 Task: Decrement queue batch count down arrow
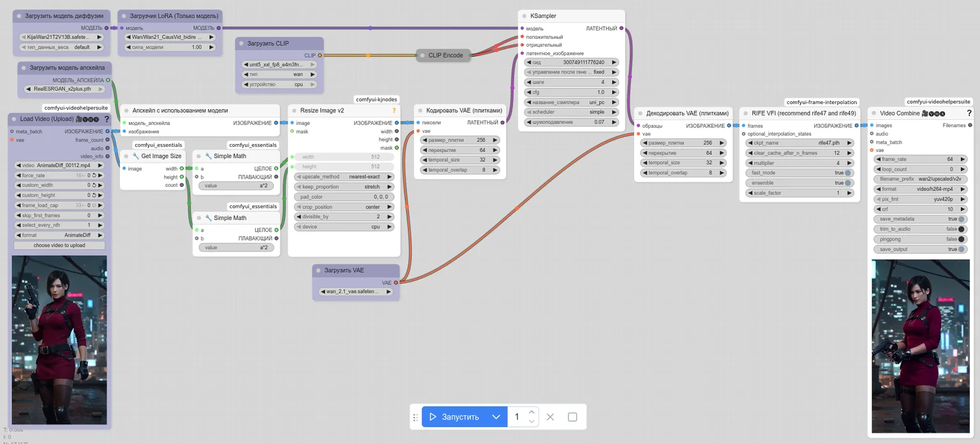[x=531, y=422]
